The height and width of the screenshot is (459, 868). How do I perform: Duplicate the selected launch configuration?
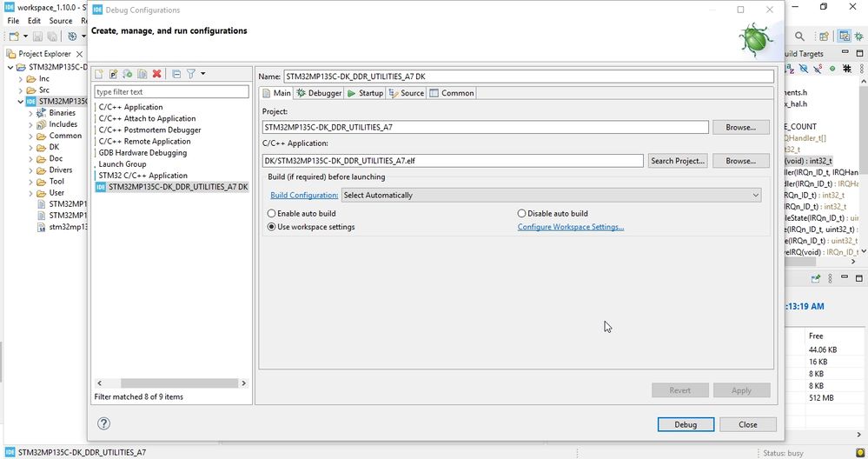tap(142, 74)
